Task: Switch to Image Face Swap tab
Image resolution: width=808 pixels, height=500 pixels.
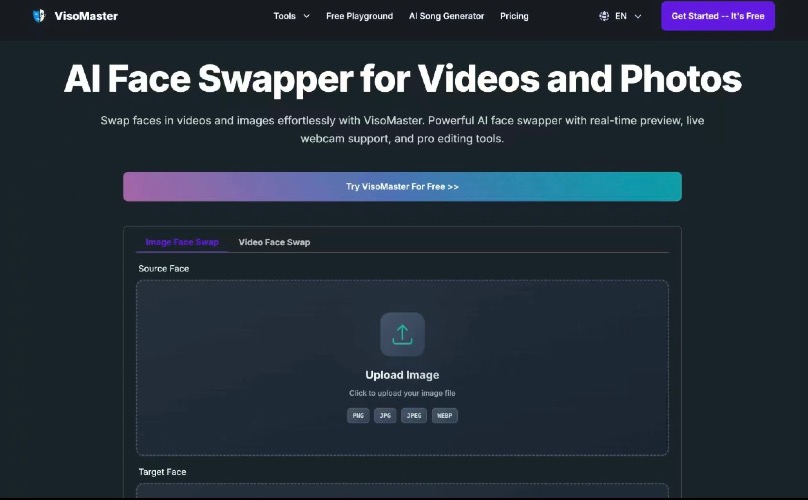Action: point(182,242)
